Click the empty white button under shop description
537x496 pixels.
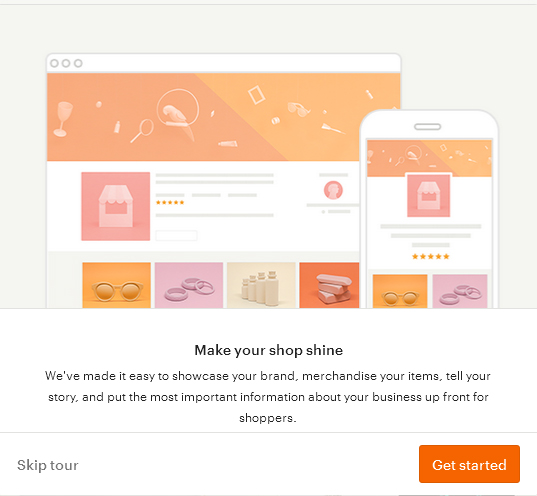176,236
